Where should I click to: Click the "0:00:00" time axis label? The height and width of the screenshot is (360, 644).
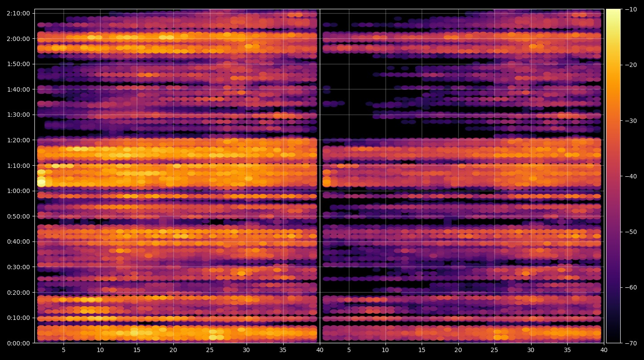point(18,343)
